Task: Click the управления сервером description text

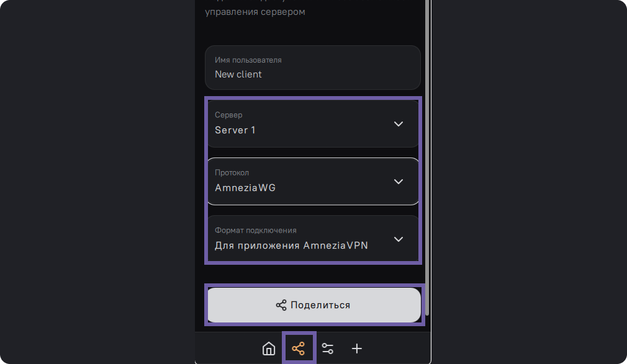Action: [255, 12]
